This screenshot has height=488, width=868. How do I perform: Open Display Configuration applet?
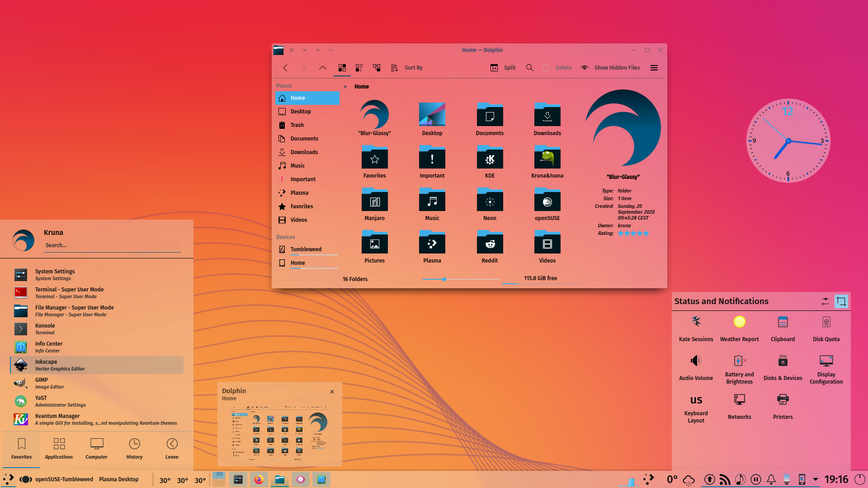[826, 369]
